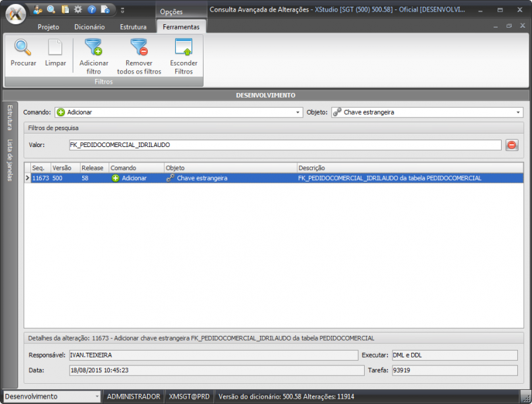This screenshot has height=404, width=532.
Task: Click the user key icon in quick toolbar
Action: tap(38, 9)
